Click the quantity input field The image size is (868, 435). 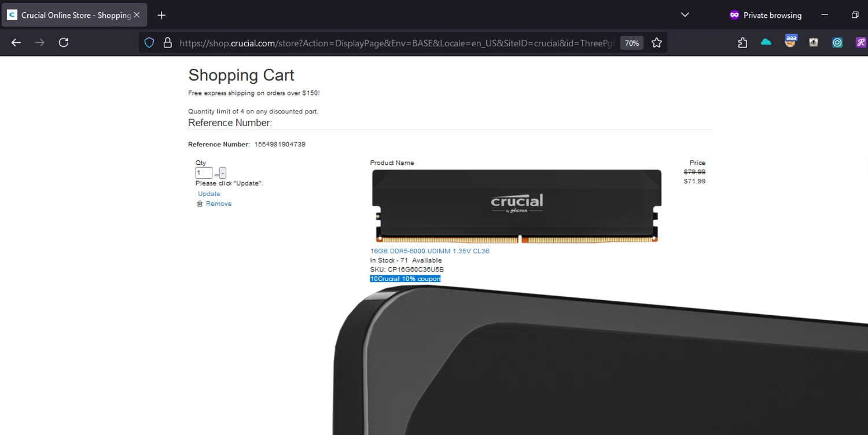coord(204,173)
